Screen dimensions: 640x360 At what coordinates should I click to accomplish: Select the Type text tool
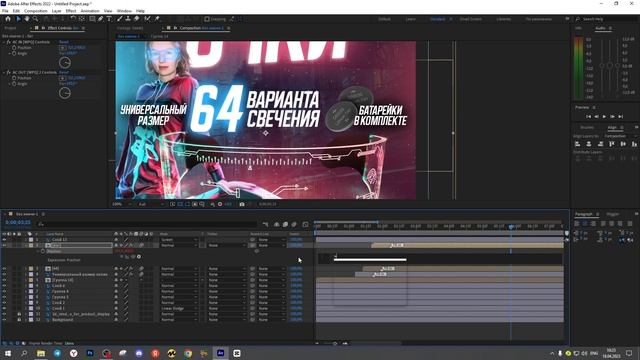click(x=109, y=19)
